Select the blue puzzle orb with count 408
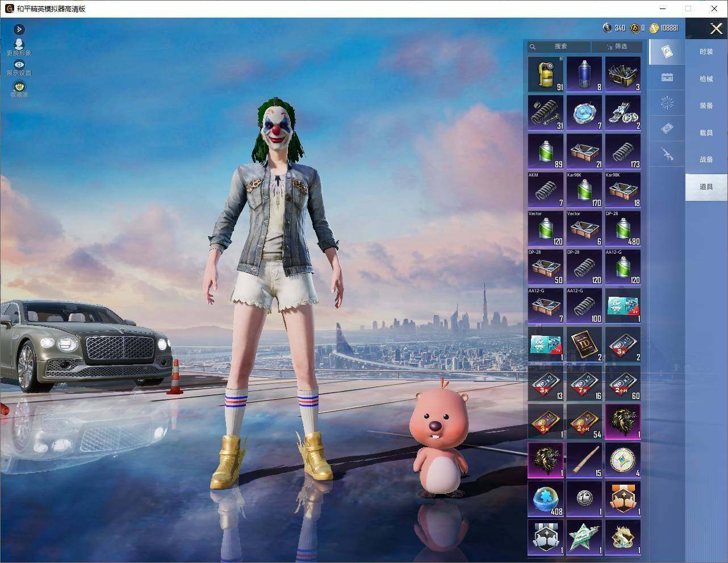 (546, 499)
